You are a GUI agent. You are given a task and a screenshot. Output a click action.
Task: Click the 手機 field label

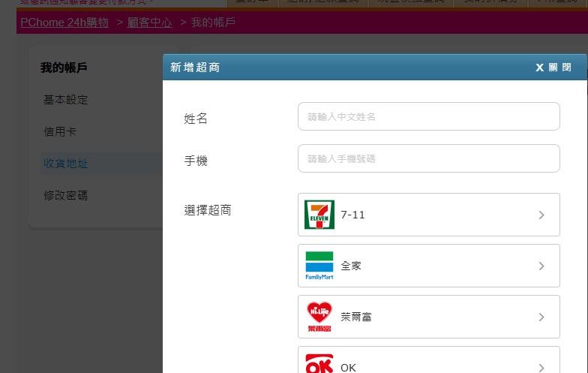(x=195, y=161)
